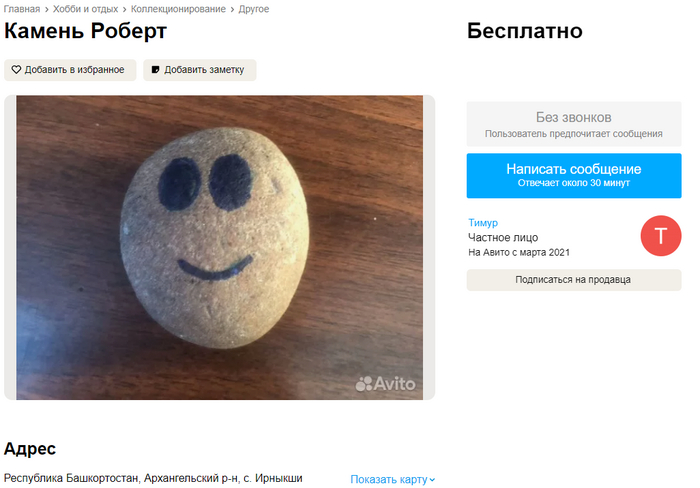The width and height of the screenshot is (700, 488).
Task: Open seller profile link Тимур
Action: coord(483,222)
